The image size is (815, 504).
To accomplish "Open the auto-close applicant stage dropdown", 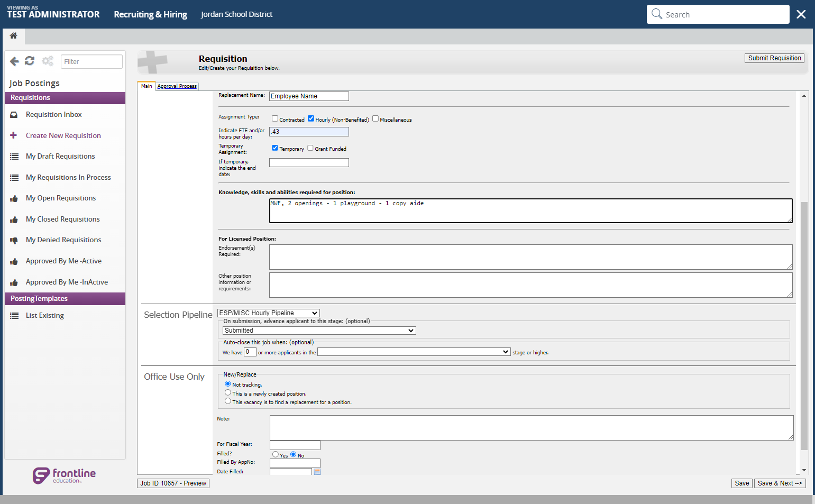I will (x=414, y=352).
